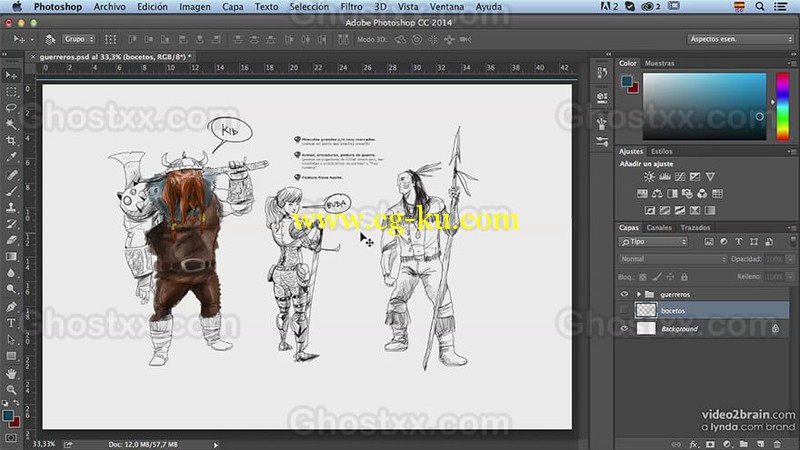800x450 pixels.
Task: Select the Gradient tool
Action: [x=11, y=257]
